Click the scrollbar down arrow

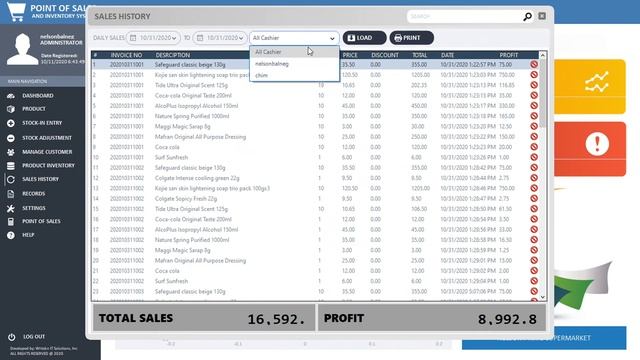coord(542,297)
